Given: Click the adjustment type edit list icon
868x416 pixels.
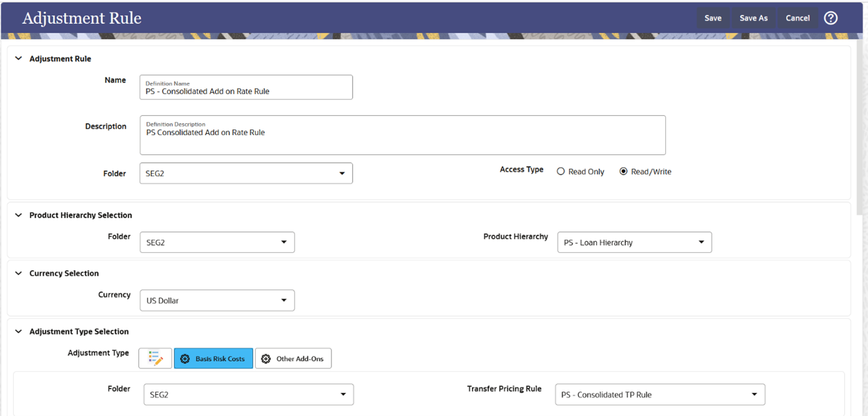Looking at the screenshot, I should tap(154, 358).
